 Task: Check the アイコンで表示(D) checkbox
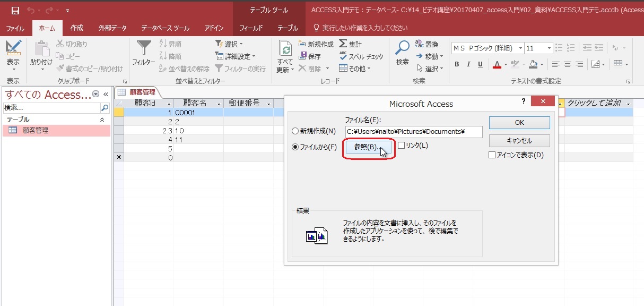492,155
